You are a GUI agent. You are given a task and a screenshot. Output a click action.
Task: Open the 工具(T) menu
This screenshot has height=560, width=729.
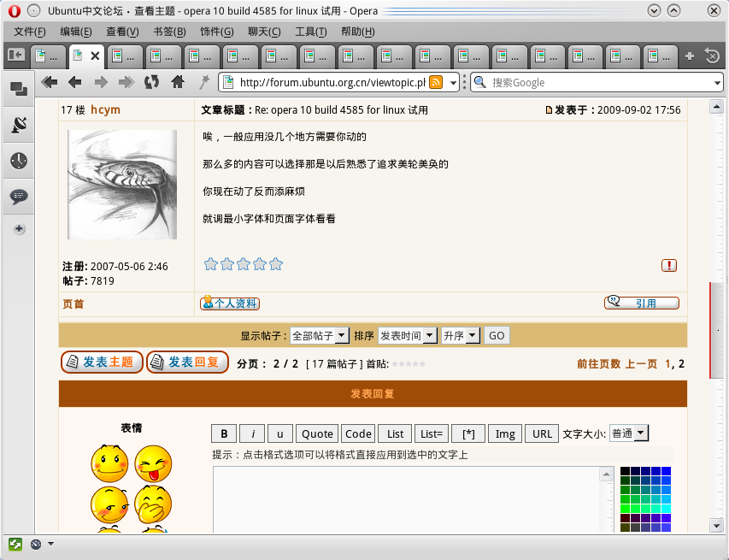pos(310,32)
